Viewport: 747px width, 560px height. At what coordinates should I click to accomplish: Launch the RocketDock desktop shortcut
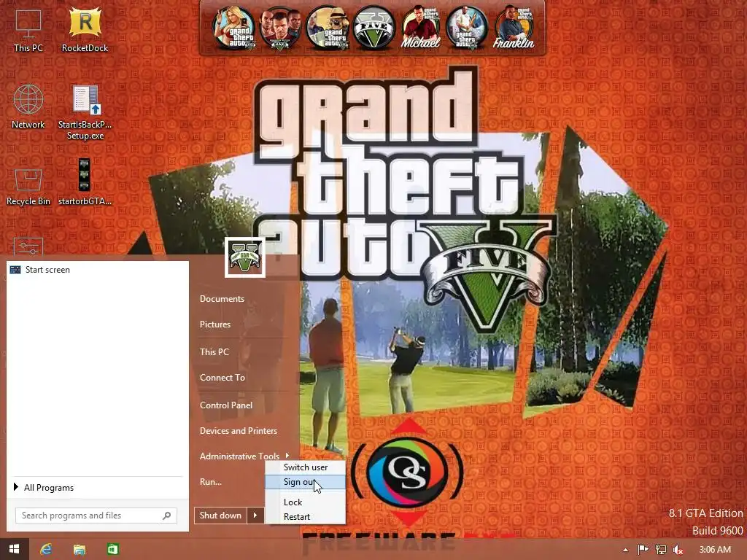tap(85, 29)
